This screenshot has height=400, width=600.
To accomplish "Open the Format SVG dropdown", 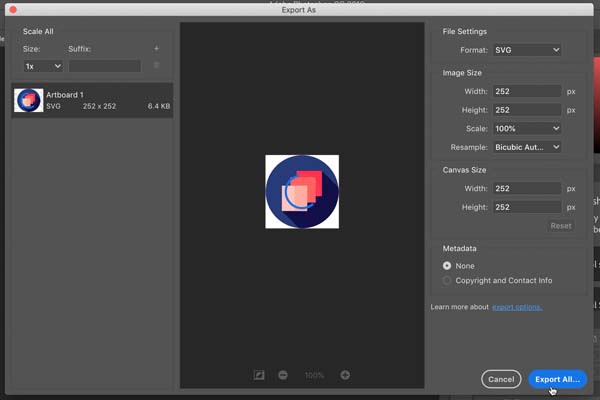I will [527, 50].
